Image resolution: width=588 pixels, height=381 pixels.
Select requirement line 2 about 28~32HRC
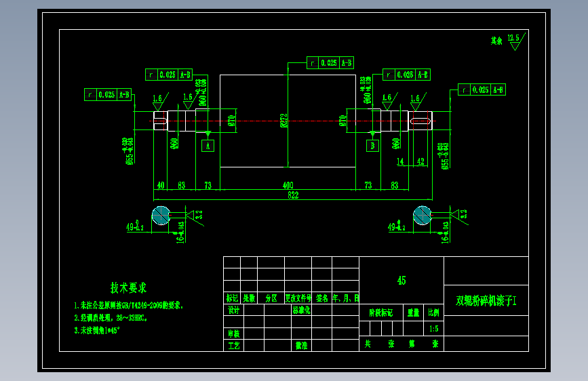point(111,318)
